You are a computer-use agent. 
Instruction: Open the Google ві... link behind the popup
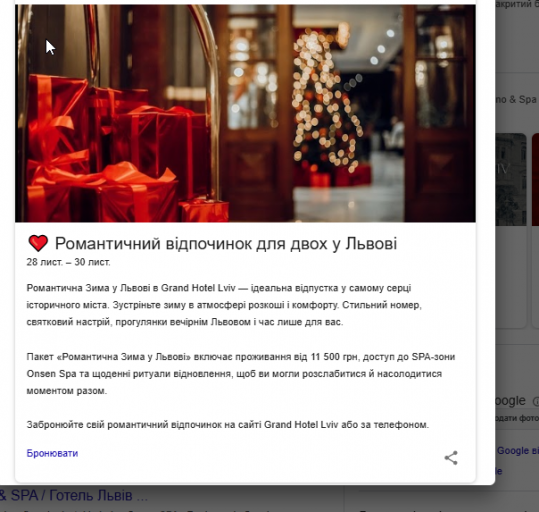click(x=518, y=450)
